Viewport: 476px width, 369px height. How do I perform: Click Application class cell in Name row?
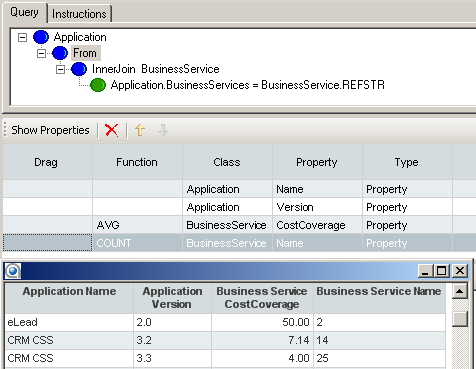tap(227, 189)
